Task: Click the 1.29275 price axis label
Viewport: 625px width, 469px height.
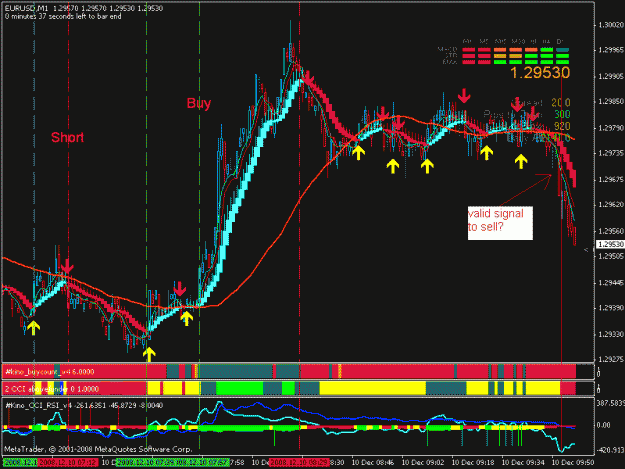Action: coord(610,360)
